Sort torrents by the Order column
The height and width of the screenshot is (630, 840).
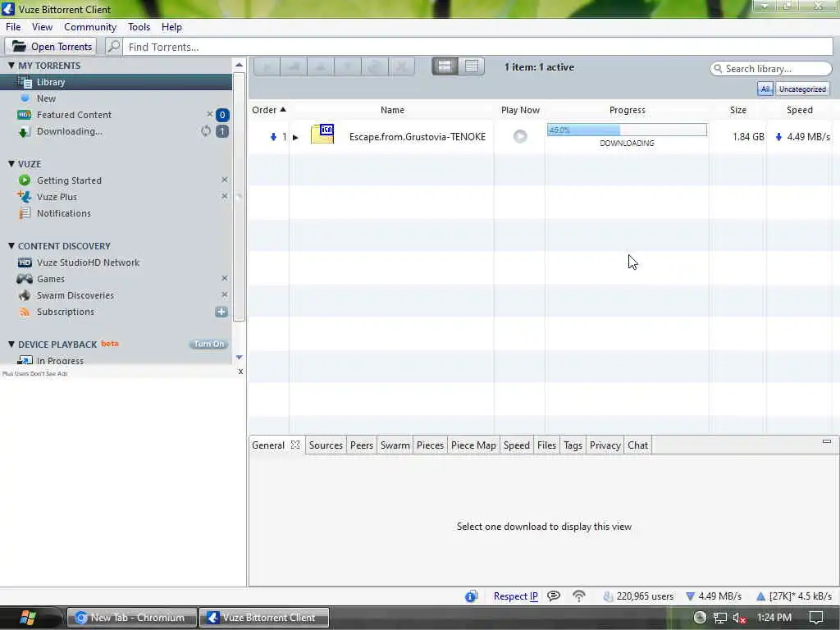[x=269, y=110]
